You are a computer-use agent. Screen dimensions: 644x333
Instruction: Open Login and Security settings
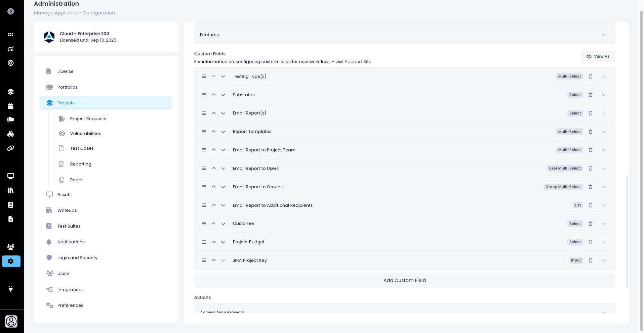tap(77, 258)
